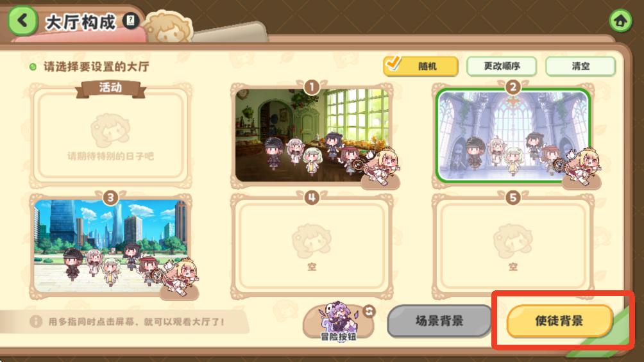Image resolution: width=644 pixels, height=362 pixels.
Task: Choose empty lobby slot 4
Action: pos(312,245)
